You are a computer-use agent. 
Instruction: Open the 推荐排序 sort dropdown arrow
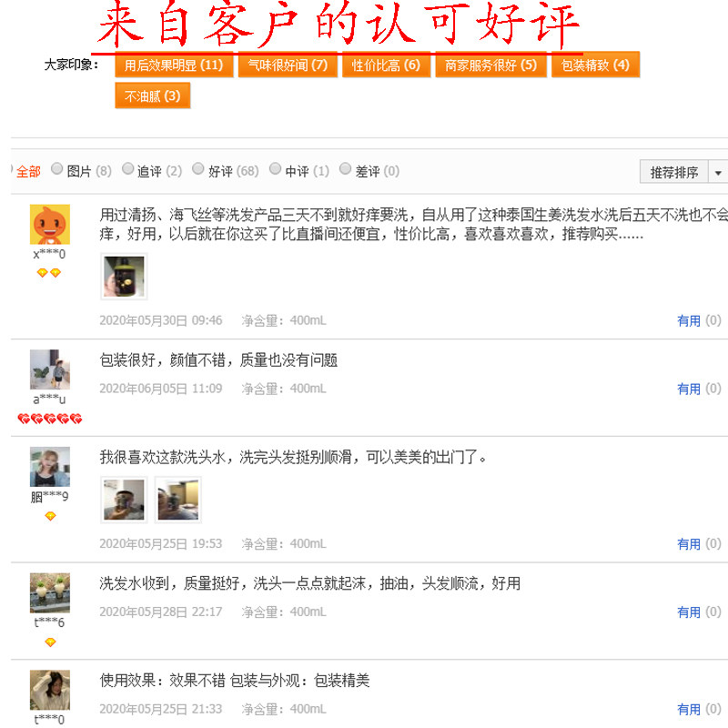point(718,172)
